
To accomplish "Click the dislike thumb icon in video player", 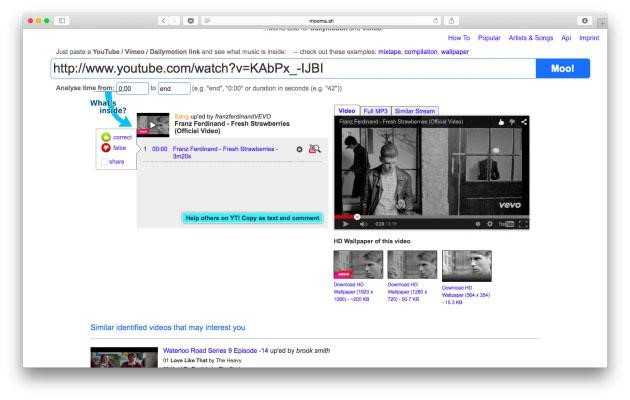I will (x=512, y=122).
